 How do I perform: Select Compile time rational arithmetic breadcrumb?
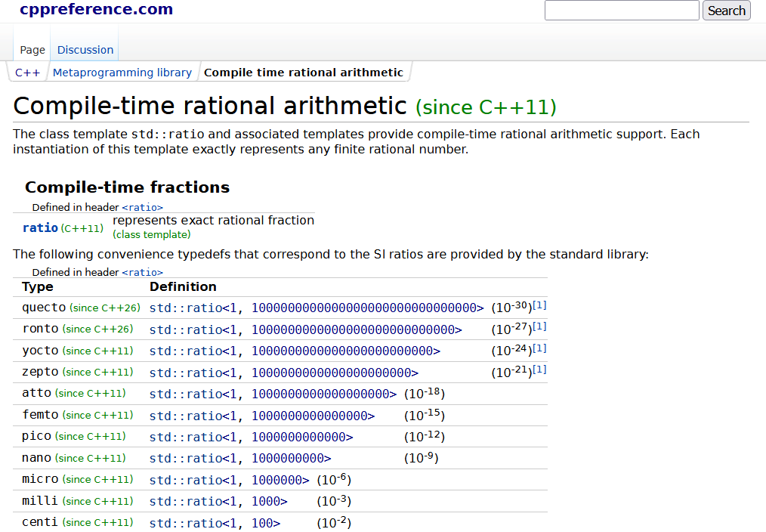[303, 73]
